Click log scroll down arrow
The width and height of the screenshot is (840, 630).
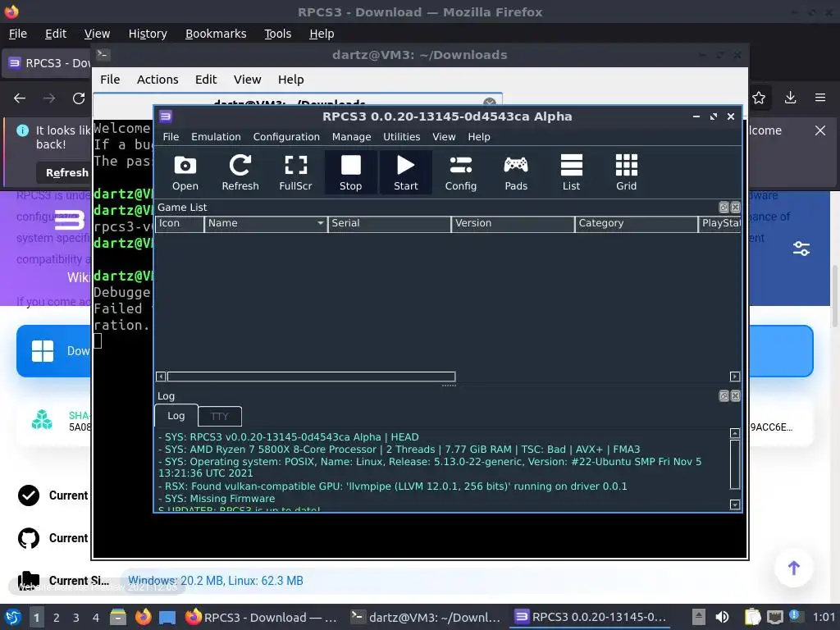[x=735, y=504]
